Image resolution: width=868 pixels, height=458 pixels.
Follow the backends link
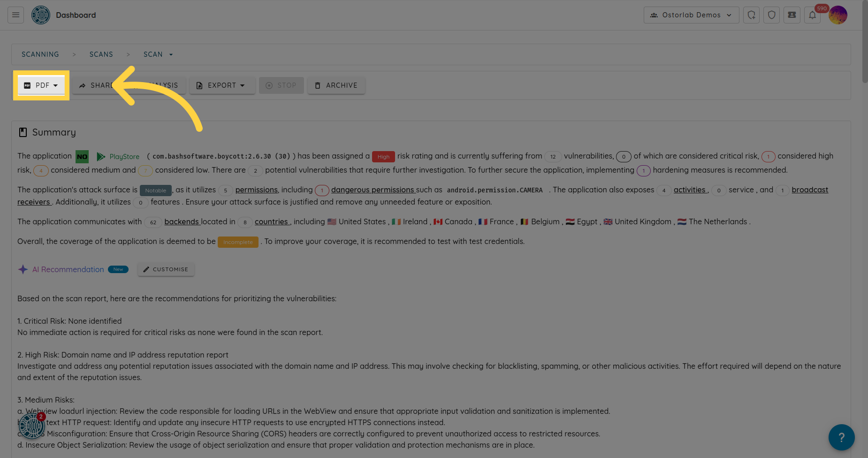pos(182,221)
